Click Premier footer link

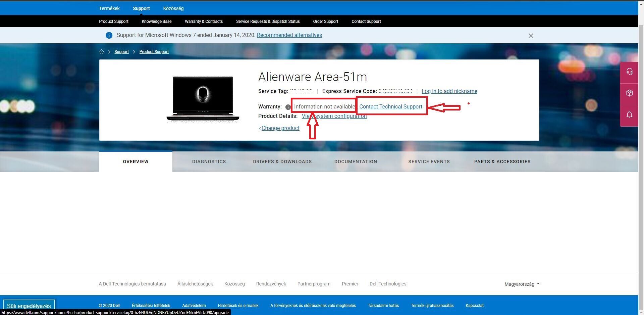(x=350, y=284)
